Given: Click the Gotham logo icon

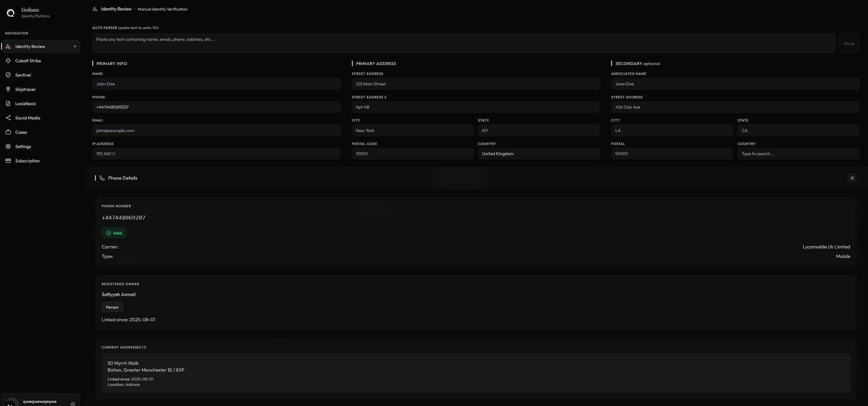Looking at the screenshot, I should pyautogui.click(x=11, y=13).
